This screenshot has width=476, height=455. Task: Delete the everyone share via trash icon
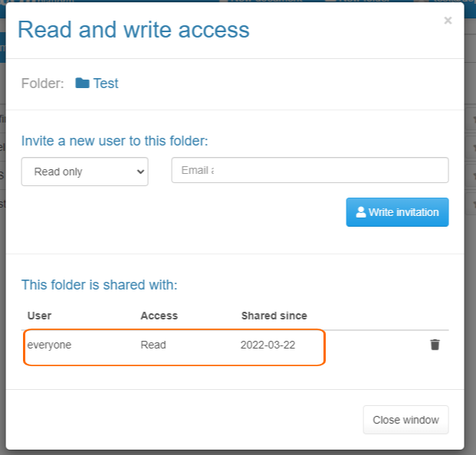click(x=435, y=345)
